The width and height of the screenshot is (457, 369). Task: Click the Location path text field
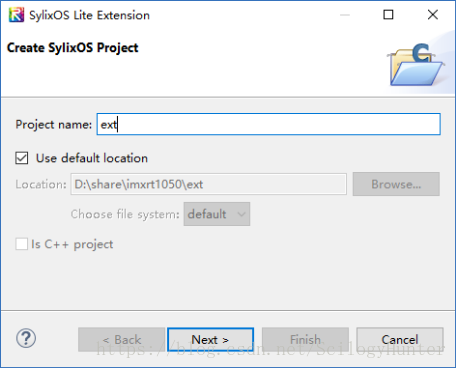coord(209,184)
